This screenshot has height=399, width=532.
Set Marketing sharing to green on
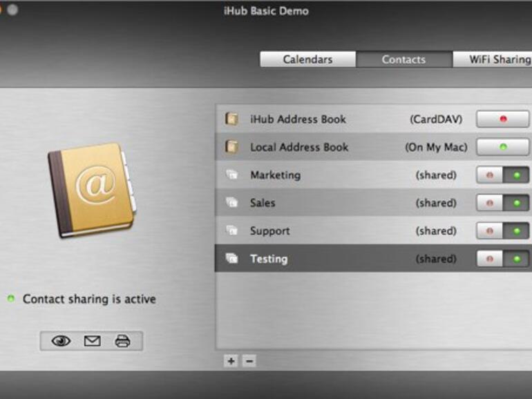coord(516,175)
